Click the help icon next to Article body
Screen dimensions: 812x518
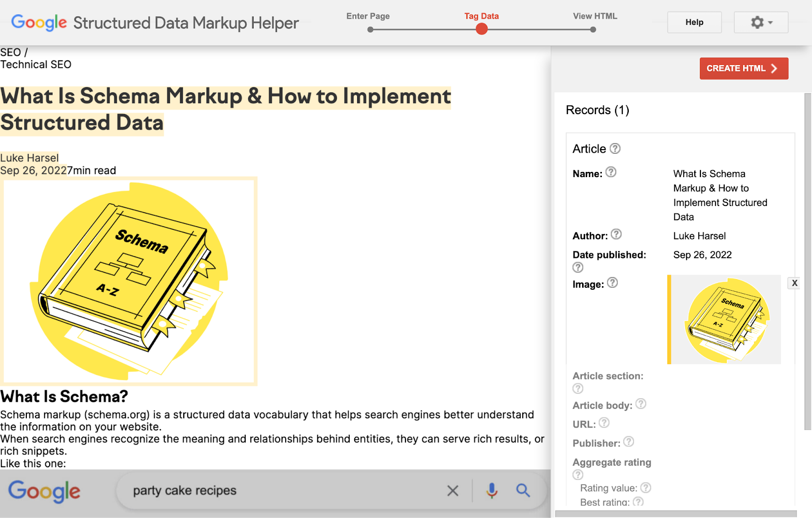[641, 405]
